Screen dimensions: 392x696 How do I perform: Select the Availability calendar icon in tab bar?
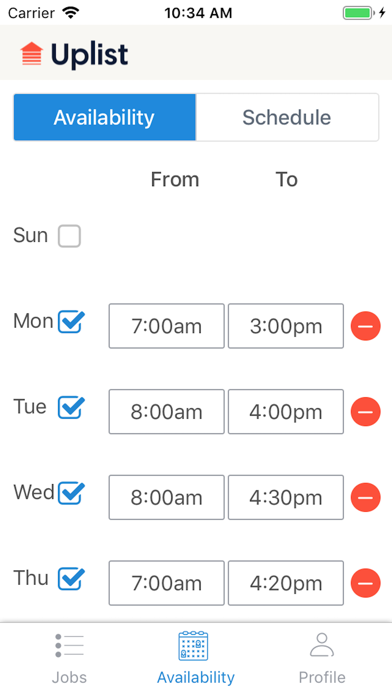coord(193,645)
